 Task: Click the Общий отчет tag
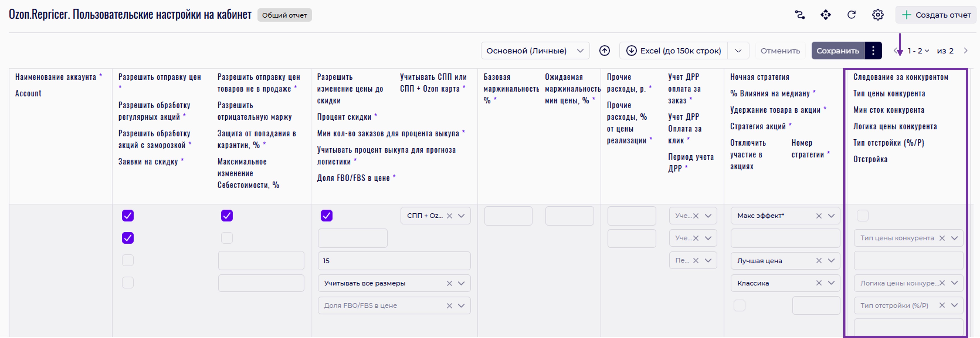(x=284, y=15)
